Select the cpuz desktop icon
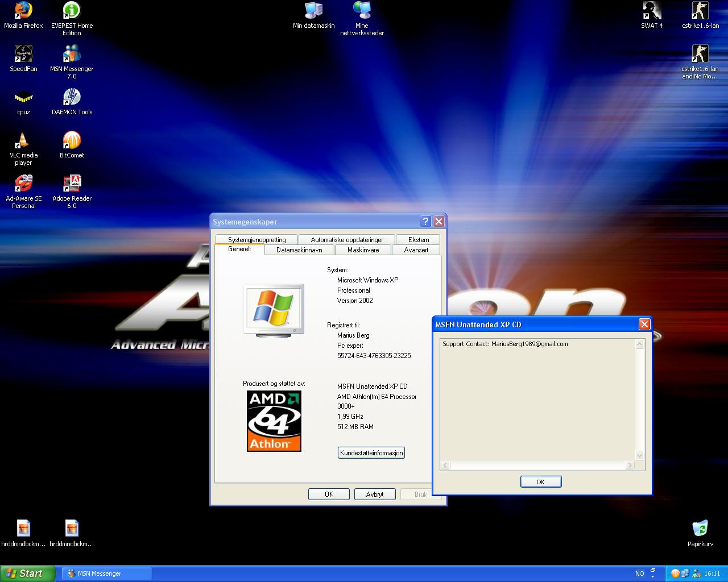The image size is (728, 582). [23, 102]
